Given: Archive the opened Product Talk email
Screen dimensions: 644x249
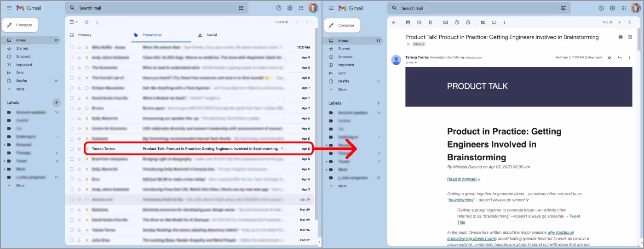Looking at the screenshot, I should pyautogui.click(x=408, y=22).
